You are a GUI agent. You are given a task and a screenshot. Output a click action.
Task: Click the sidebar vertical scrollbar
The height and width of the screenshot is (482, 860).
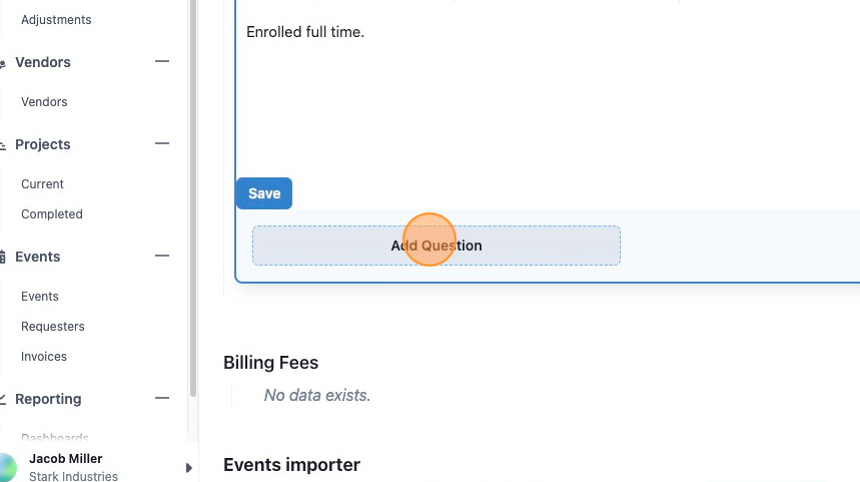[193, 197]
